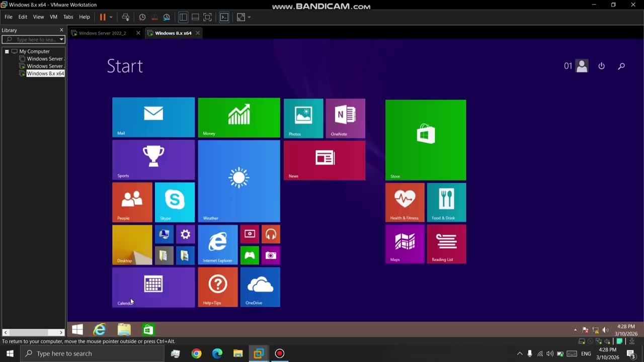Viewport: 644px width, 362px height.
Task: Open the Xbox Games green tile
Action: pyautogui.click(x=250, y=255)
